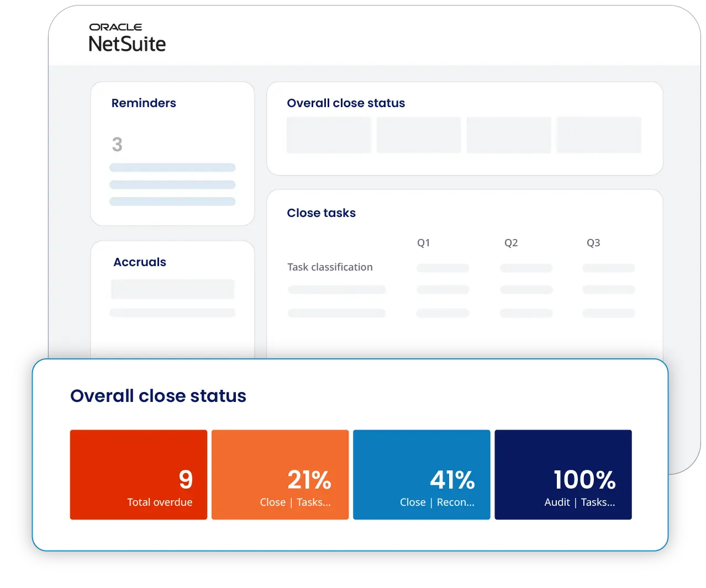The height and width of the screenshot is (588, 706).
Task: Open the red Total overdue tile
Action: (138, 474)
